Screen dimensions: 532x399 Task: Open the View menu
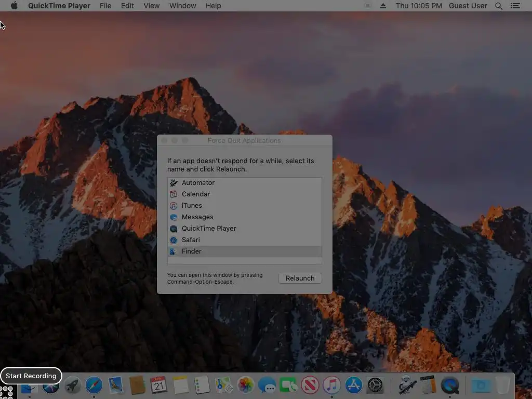click(151, 6)
